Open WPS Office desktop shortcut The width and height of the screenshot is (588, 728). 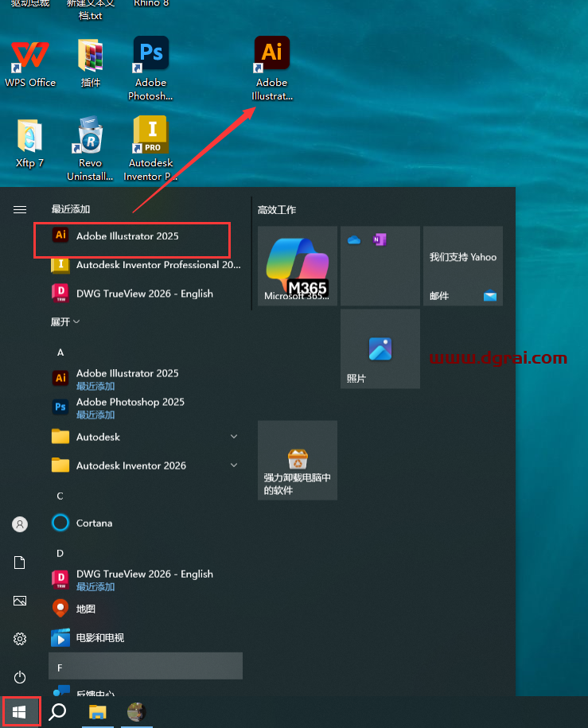click(x=30, y=64)
